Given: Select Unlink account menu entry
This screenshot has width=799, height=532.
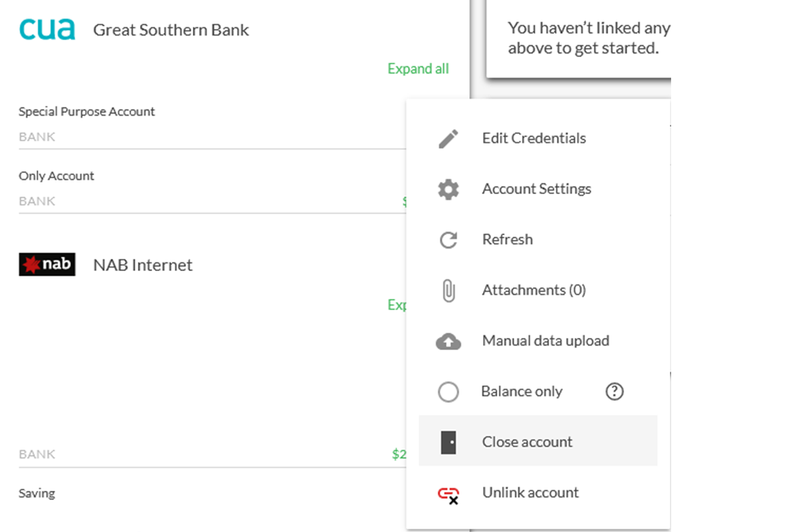Looking at the screenshot, I should (x=538, y=492).
